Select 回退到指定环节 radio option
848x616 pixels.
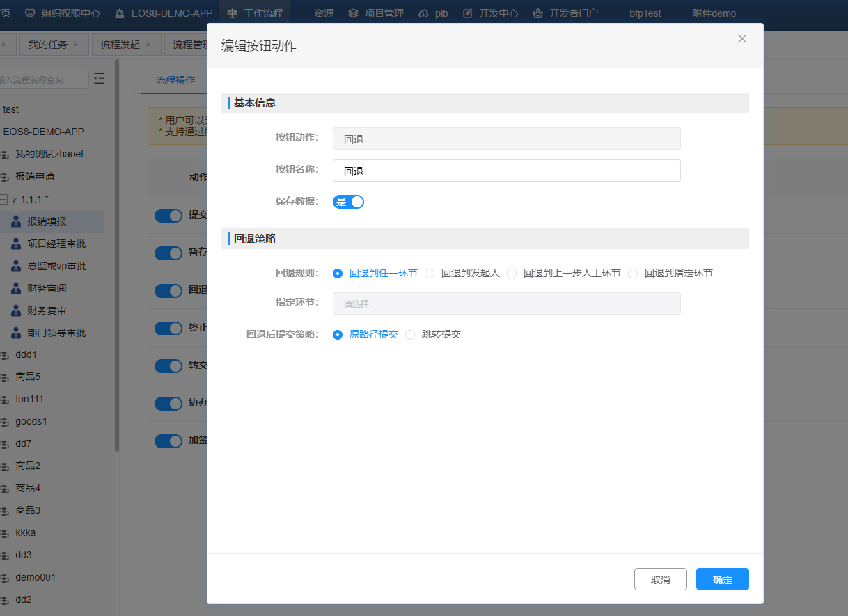pyautogui.click(x=633, y=274)
